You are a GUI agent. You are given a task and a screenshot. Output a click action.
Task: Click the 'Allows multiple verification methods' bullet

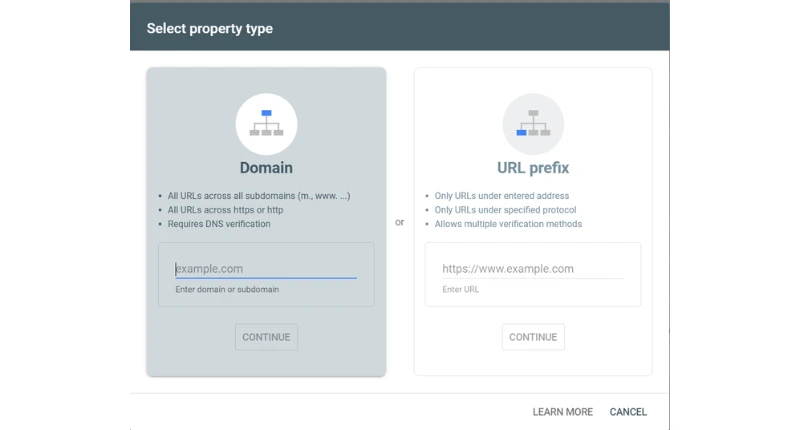click(508, 224)
